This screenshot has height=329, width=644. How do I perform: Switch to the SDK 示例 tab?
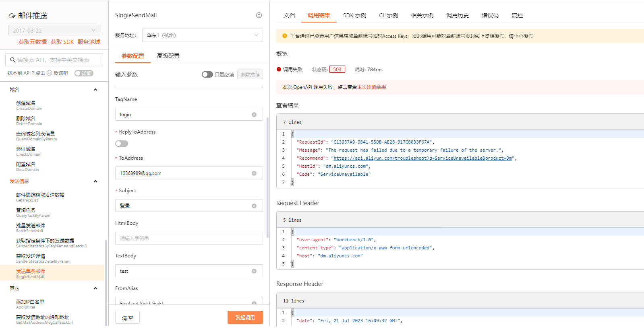click(x=354, y=15)
